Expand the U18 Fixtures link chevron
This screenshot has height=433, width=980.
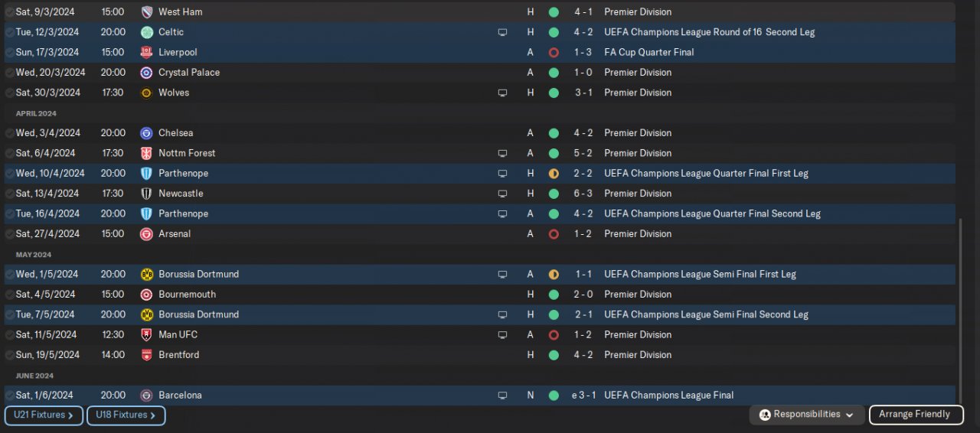[153, 415]
